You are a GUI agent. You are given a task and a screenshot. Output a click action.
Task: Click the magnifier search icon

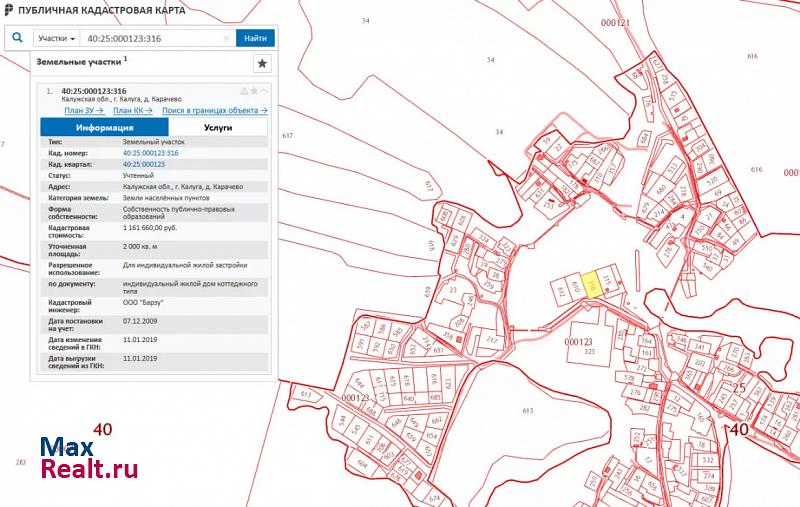point(17,38)
